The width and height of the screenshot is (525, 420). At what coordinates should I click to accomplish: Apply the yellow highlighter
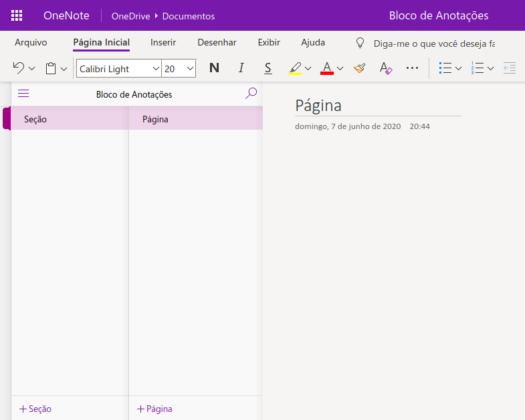click(x=295, y=68)
